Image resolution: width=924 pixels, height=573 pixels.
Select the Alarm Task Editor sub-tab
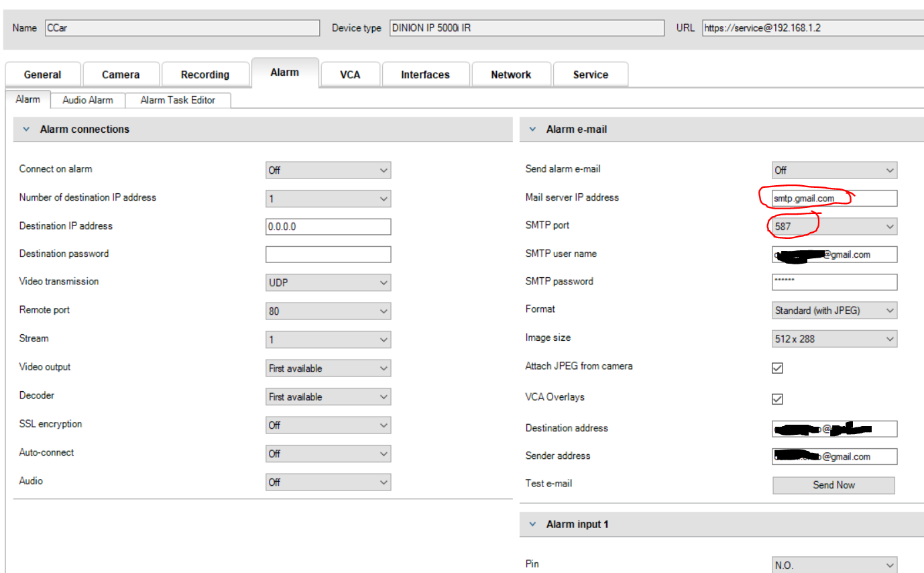click(x=178, y=100)
